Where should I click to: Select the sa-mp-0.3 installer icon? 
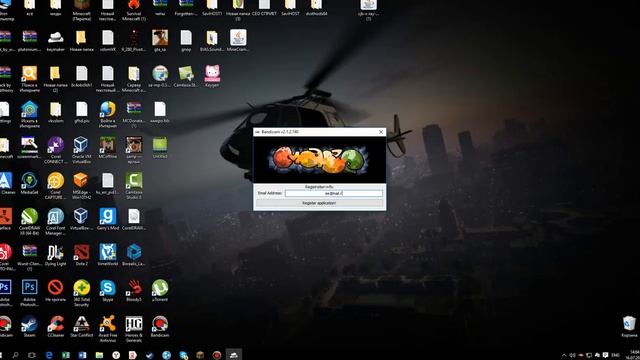160,76
